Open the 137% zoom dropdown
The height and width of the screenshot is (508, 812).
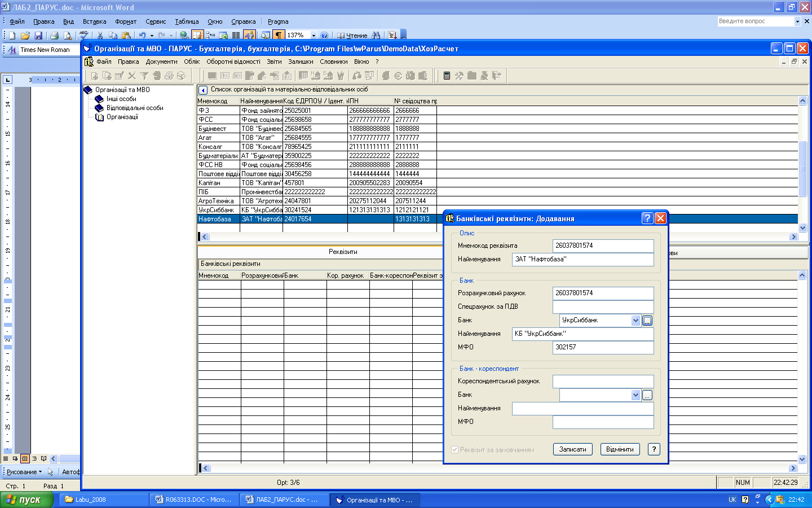click(x=314, y=35)
